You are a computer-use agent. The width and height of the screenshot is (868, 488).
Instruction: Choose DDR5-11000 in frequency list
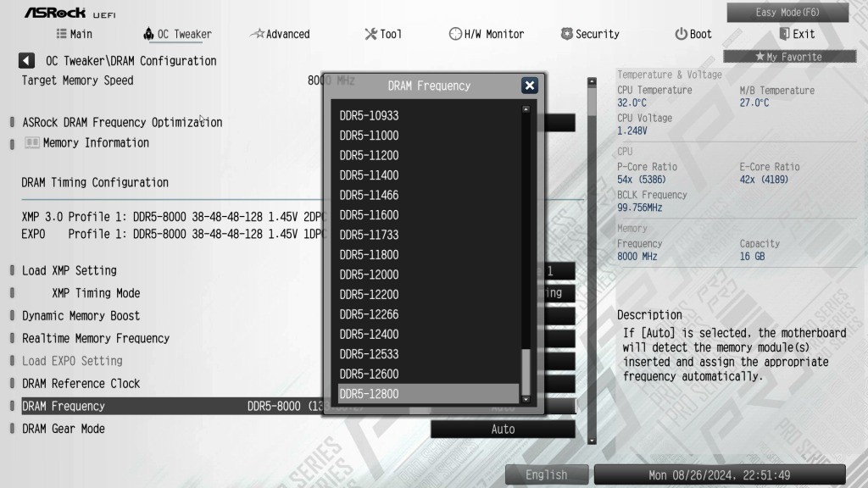pyautogui.click(x=428, y=135)
